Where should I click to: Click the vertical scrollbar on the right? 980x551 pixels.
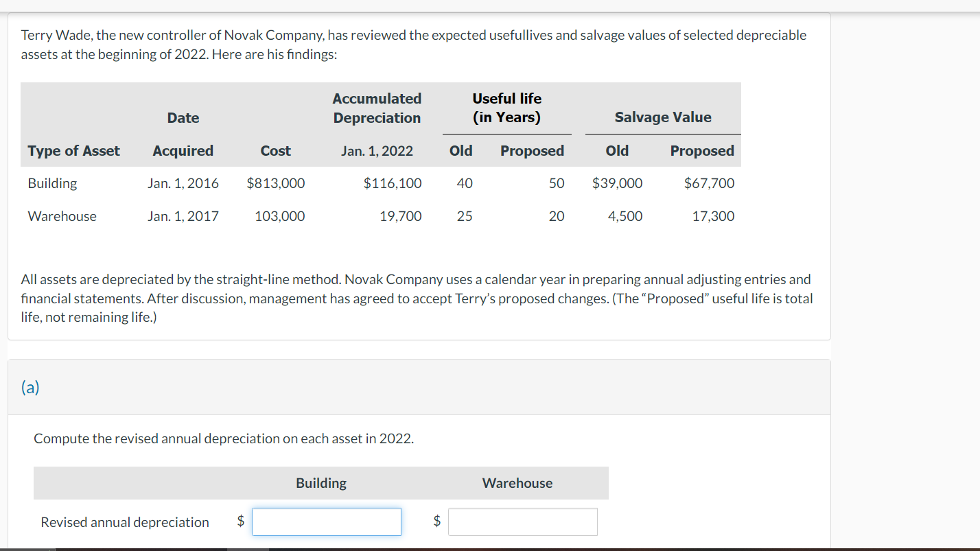click(x=975, y=274)
